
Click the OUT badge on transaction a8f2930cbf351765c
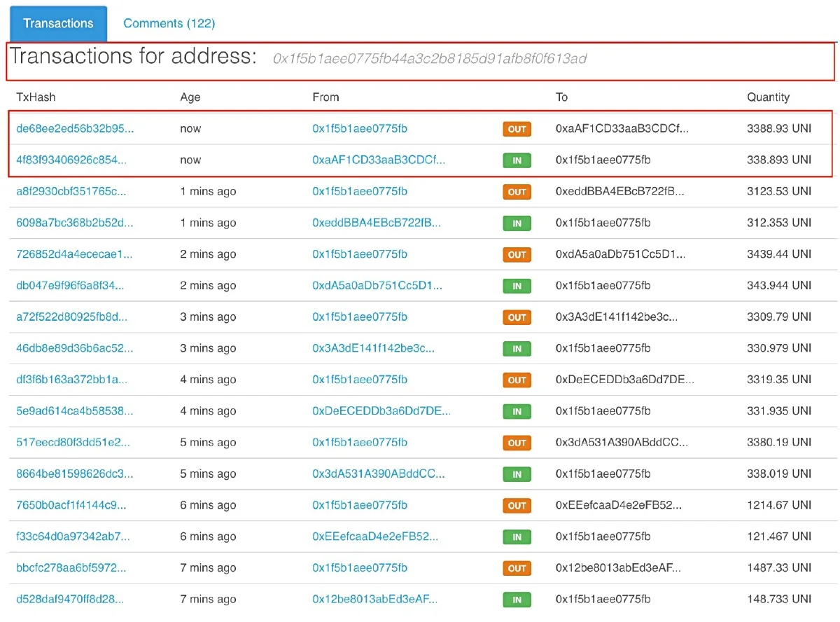517,191
